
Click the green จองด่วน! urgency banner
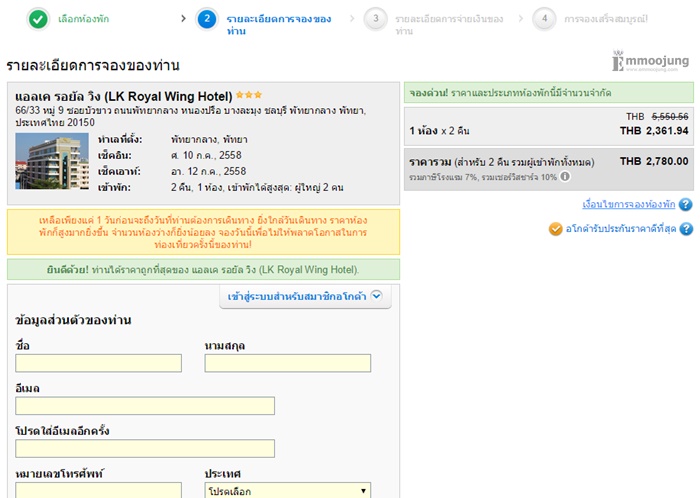(549, 93)
